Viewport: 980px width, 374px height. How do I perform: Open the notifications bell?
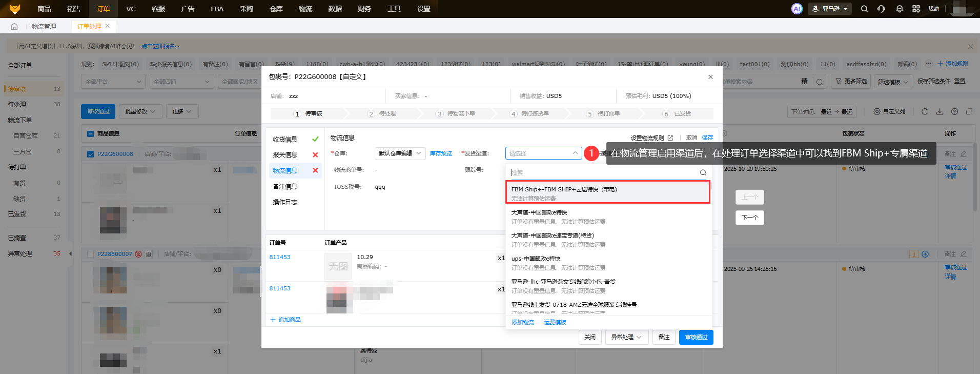pos(900,9)
